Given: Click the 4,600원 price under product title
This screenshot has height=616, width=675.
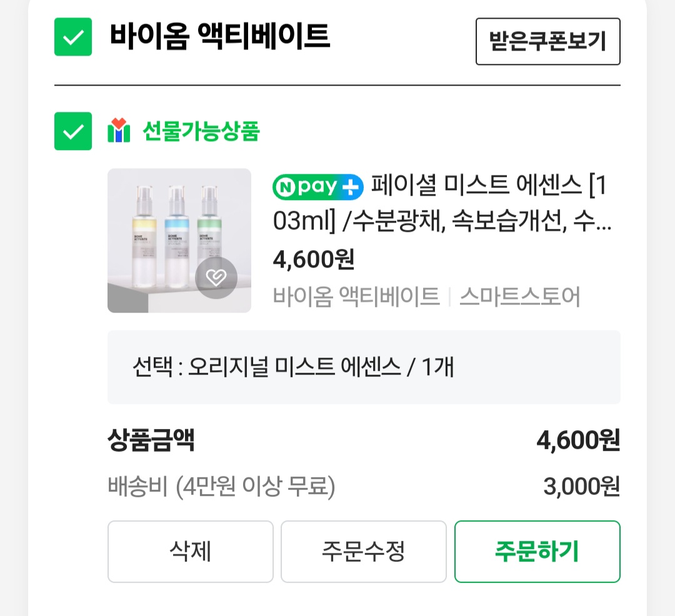Looking at the screenshot, I should (313, 259).
